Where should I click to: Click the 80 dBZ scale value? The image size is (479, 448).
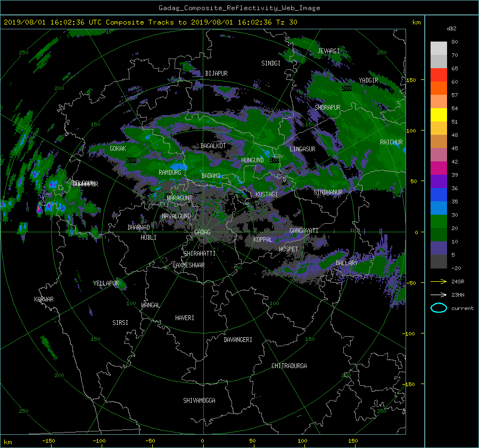455,42
